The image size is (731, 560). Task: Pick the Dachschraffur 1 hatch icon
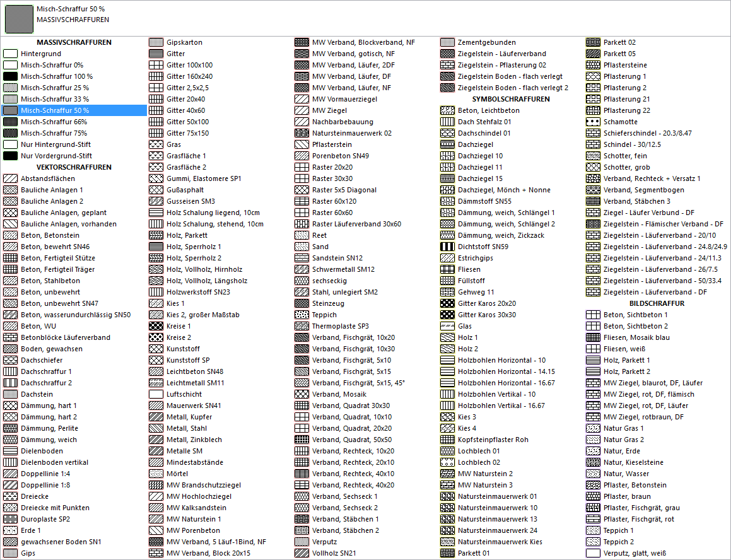point(10,371)
